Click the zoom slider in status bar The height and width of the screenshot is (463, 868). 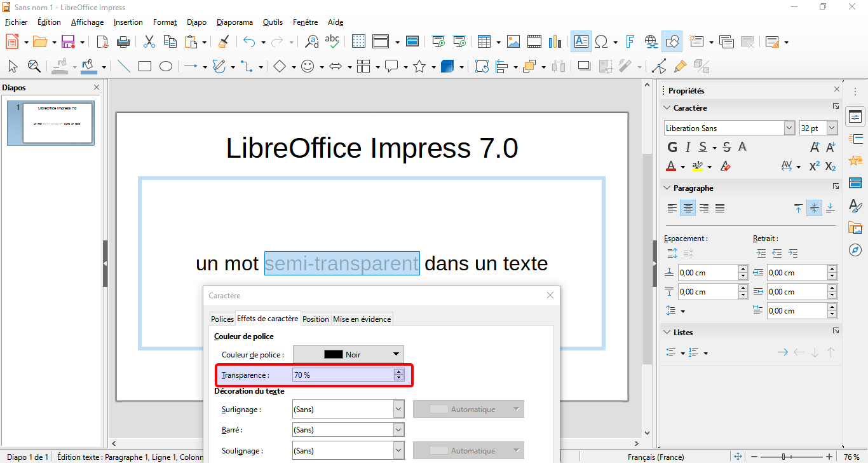click(x=792, y=457)
